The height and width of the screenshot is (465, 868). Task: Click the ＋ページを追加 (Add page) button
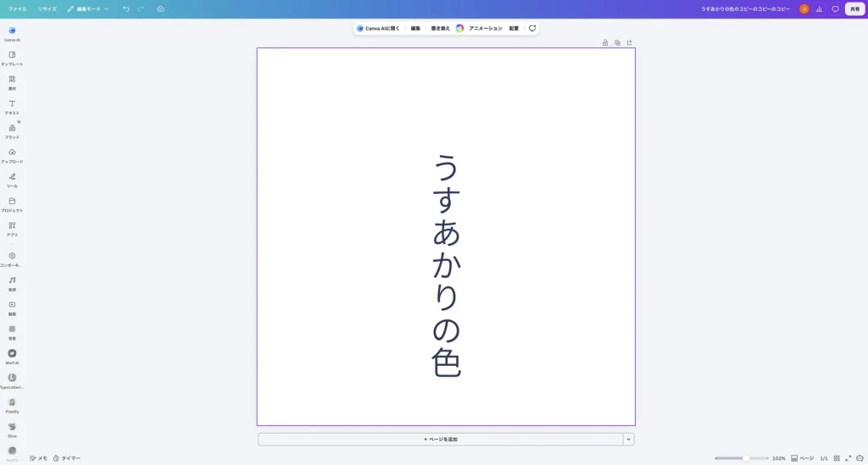point(441,440)
